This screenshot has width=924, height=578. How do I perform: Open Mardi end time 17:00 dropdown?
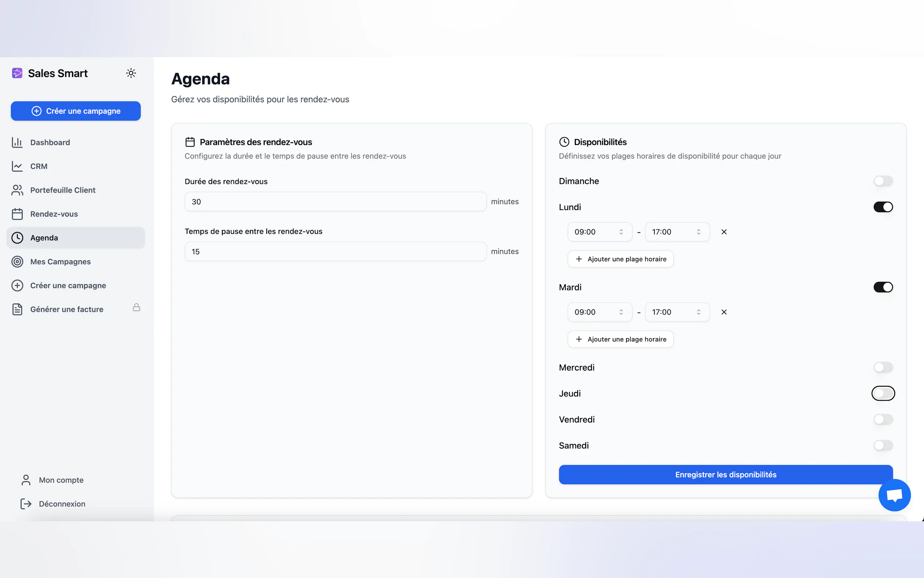point(677,312)
